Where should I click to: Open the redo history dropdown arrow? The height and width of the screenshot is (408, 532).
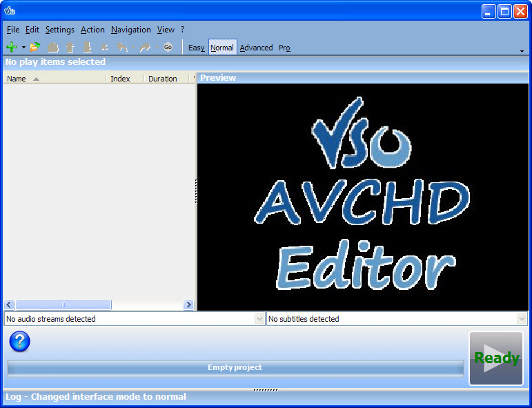[x=157, y=47]
